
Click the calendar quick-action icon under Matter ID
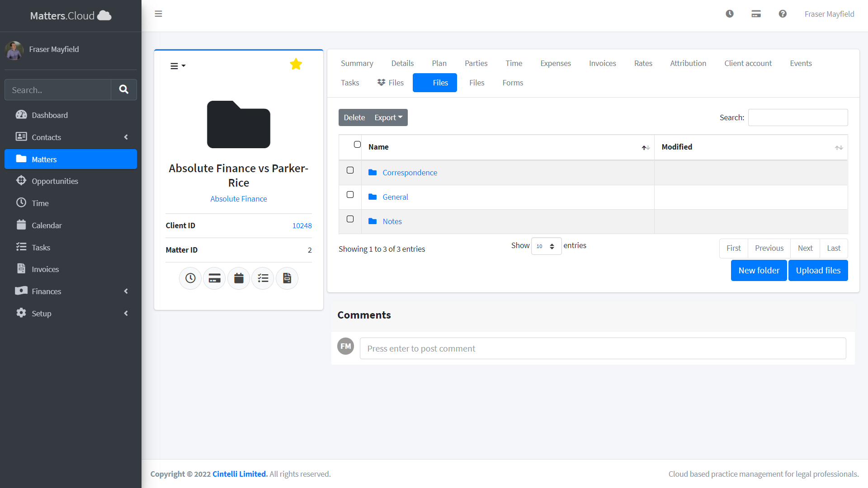click(239, 278)
